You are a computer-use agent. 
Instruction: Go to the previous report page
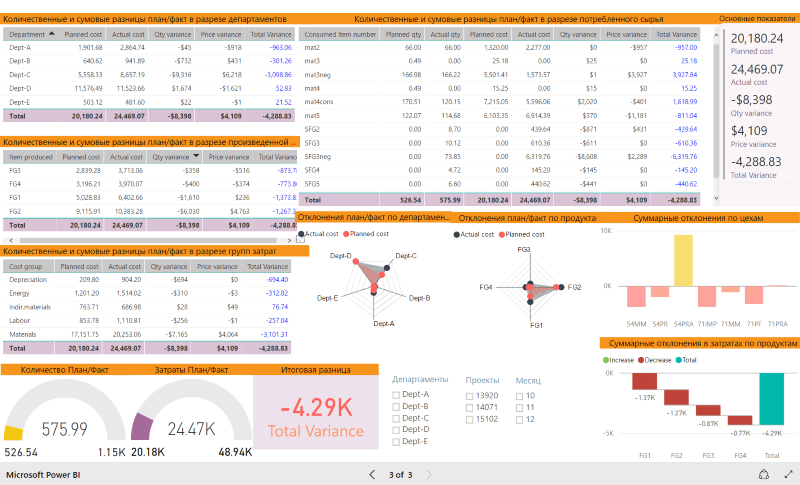[x=372, y=475]
